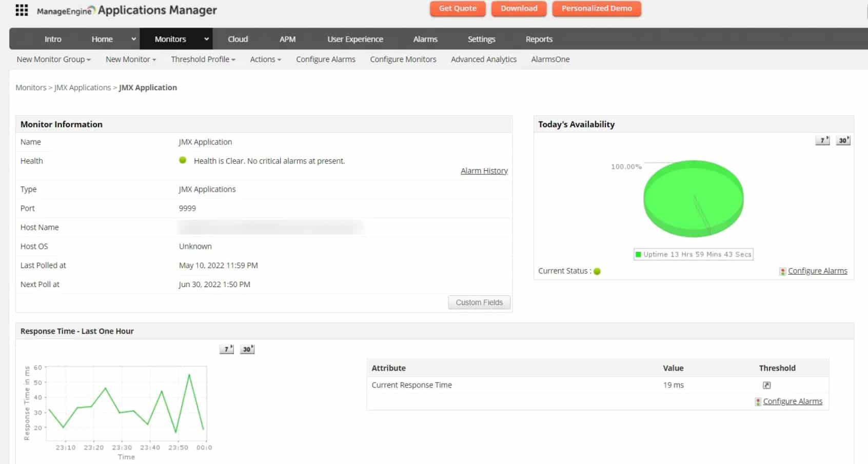868x464 pixels.
Task: Open the Alarms menu
Action: coord(425,38)
